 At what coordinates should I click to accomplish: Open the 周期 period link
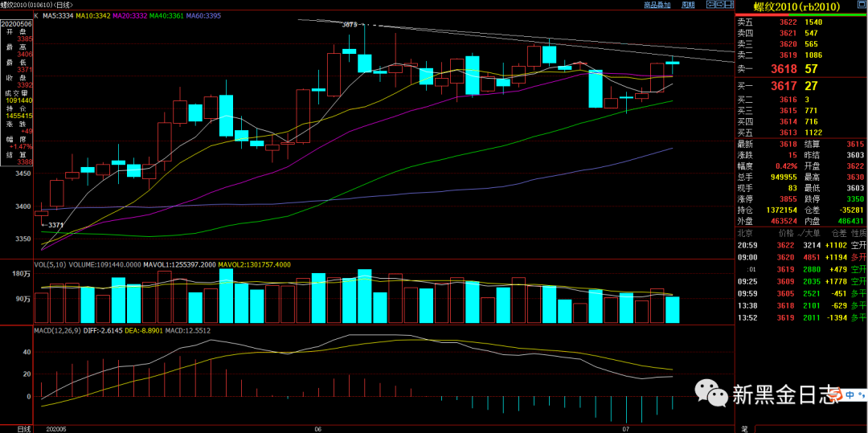click(688, 5)
